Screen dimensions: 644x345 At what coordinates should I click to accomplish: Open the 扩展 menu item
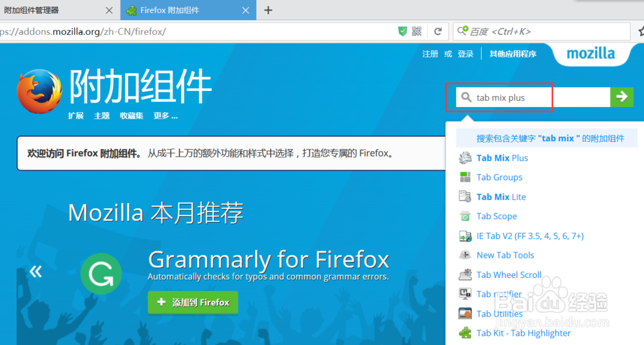coord(76,116)
